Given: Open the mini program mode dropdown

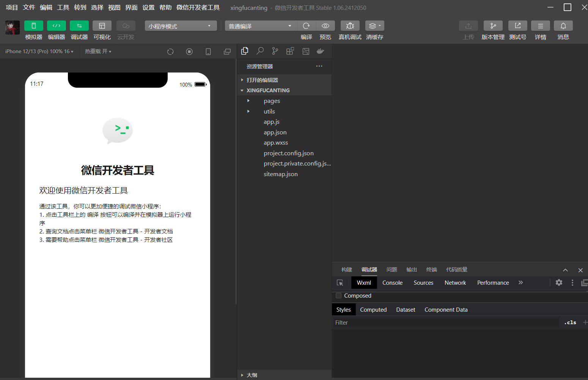Looking at the screenshot, I should click(x=181, y=26).
